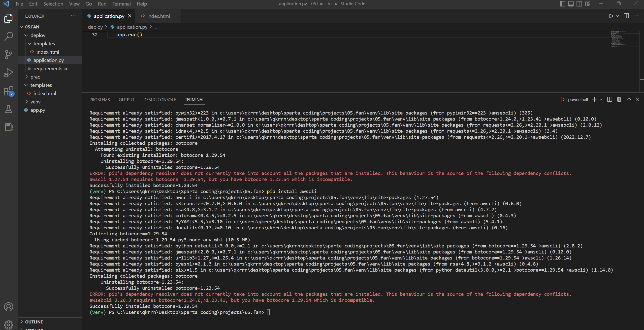Collapse the root-level templates folder

coord(26,85)
